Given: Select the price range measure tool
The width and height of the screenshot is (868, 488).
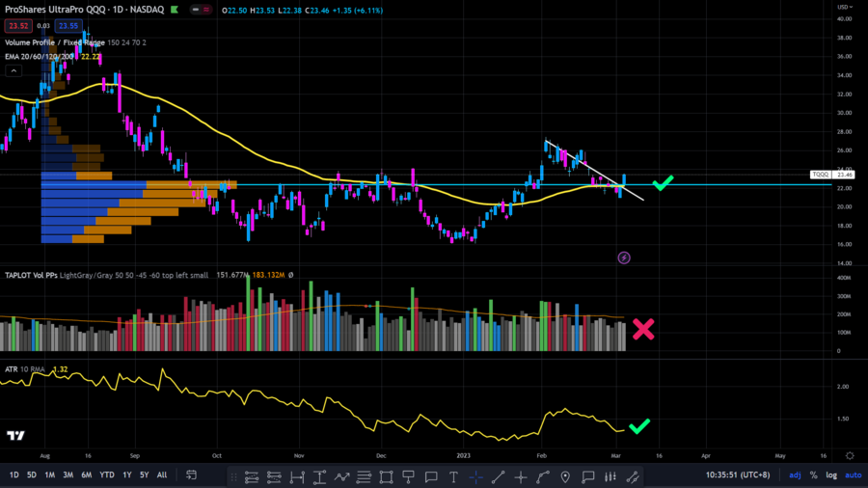Looking at the screenshot, I should click(319, 477).
